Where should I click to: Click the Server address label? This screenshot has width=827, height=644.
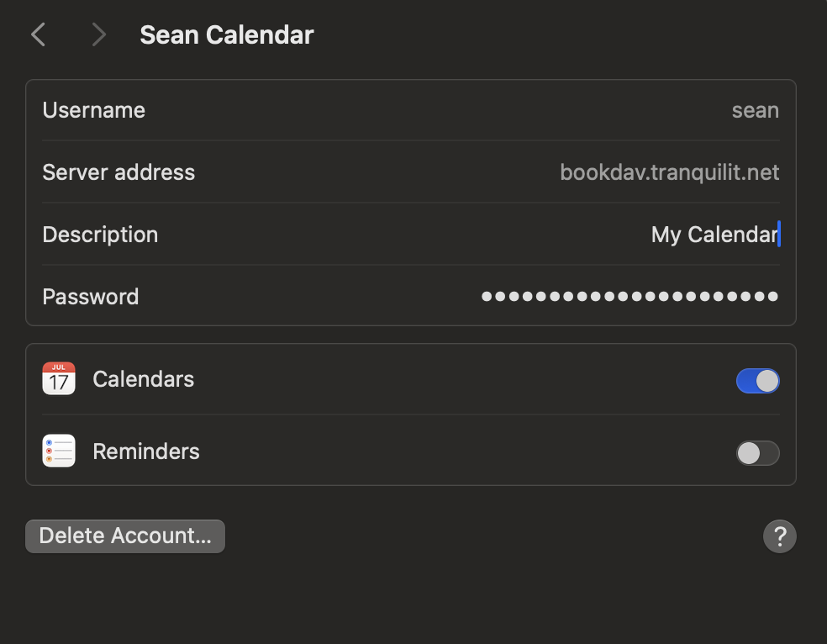(x=119, y=172)
